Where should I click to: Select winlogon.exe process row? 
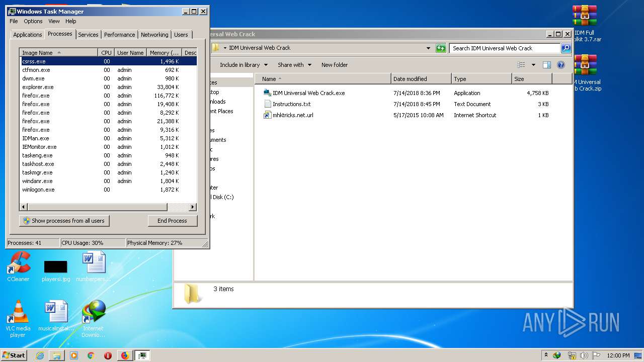pyautogui.click(x=108, y=190)
